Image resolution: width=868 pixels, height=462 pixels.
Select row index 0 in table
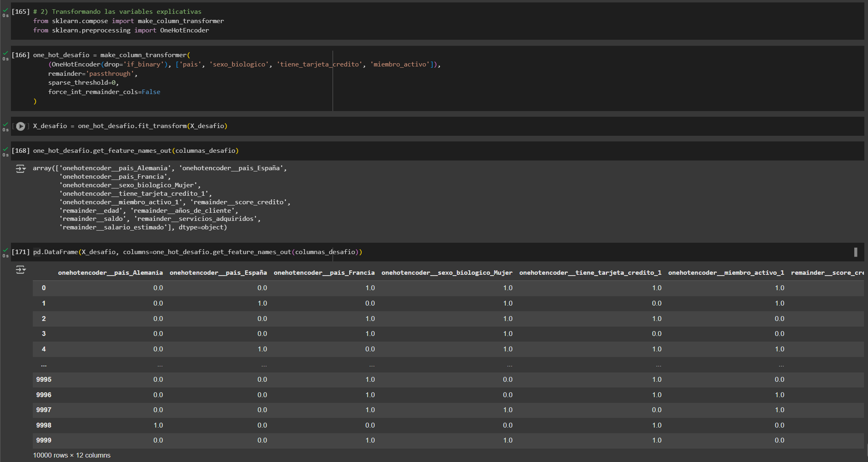44,288
